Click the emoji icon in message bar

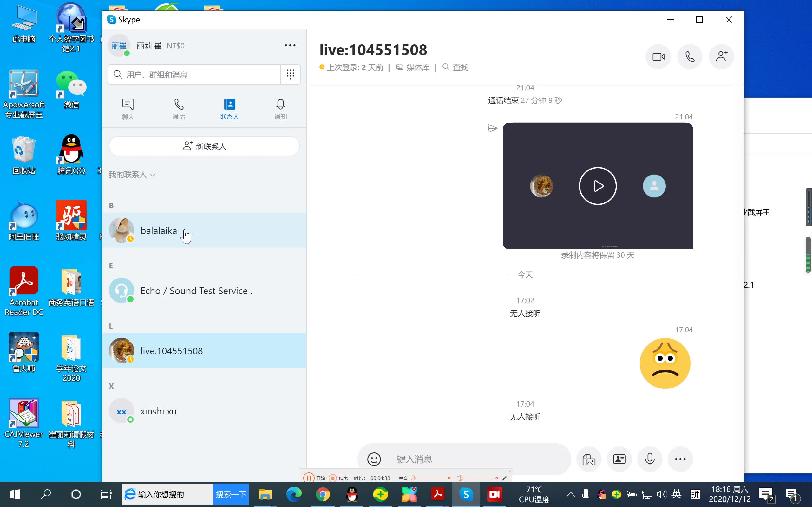(374, 459)
